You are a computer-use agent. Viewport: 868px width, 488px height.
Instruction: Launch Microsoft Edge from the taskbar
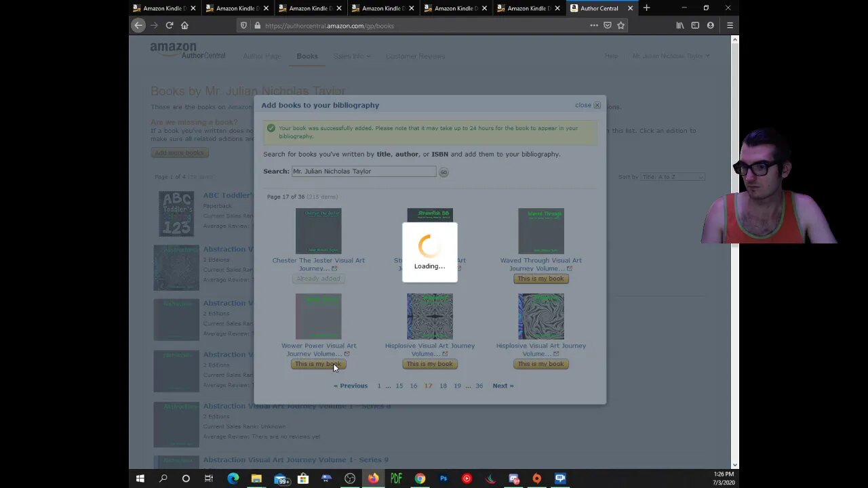pyautogui.click(x=233, y=479)
